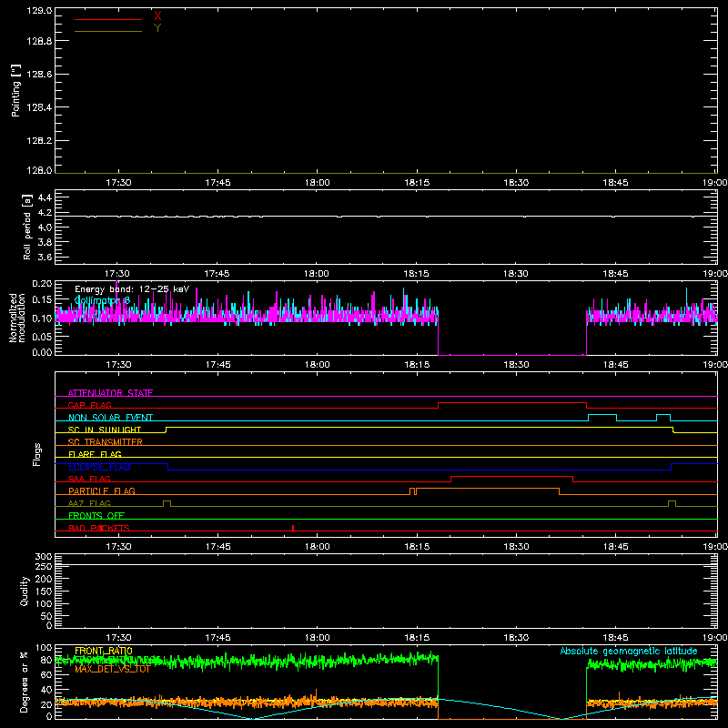Viewport: 728px width, 728px height.
Task: Click the olive Y legend line sample
Action: tap(108, 31)
